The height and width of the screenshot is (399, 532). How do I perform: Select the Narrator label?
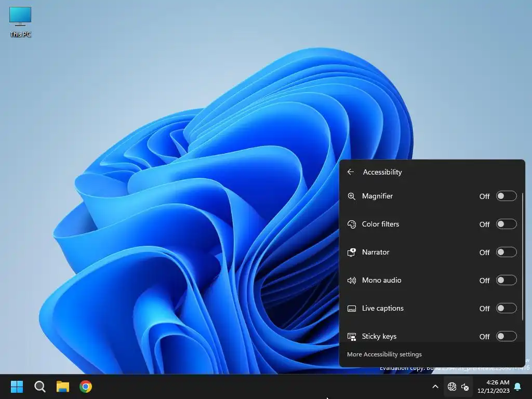[x=376, y=252]
